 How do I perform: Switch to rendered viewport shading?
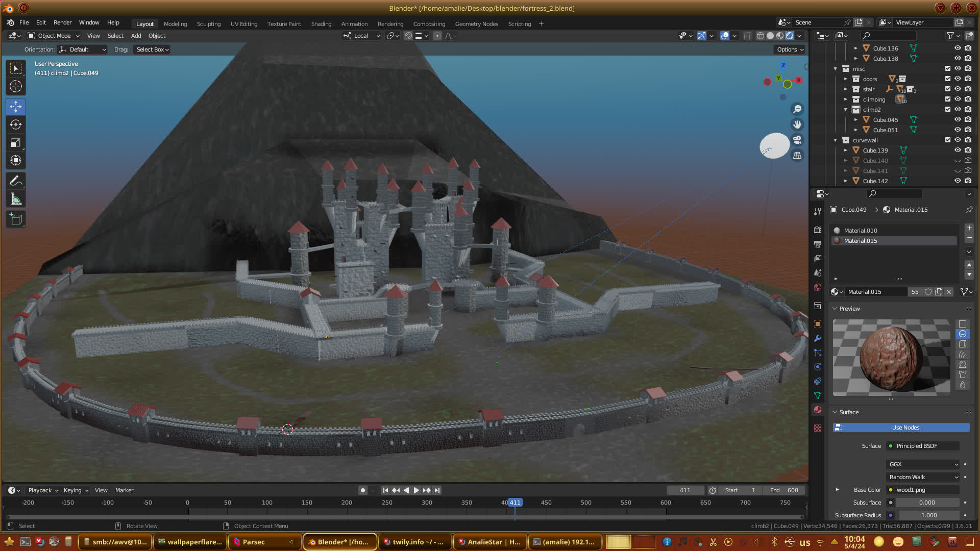pos(790,36)
